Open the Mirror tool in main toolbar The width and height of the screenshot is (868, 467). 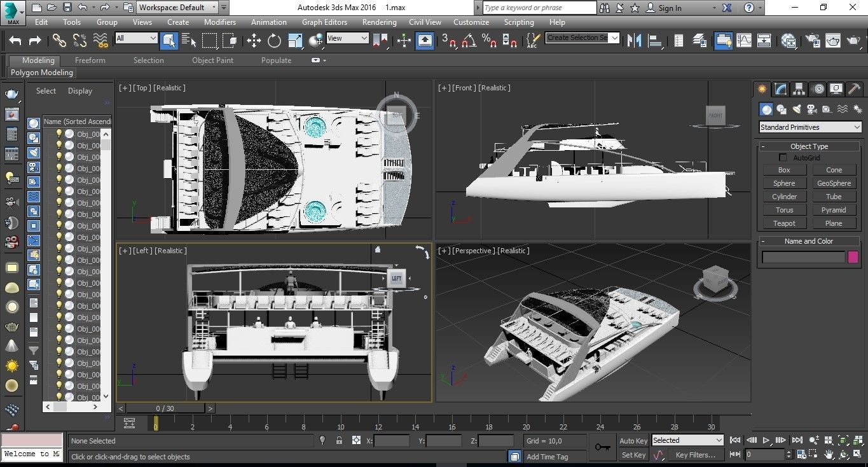(x=634, y=41)
